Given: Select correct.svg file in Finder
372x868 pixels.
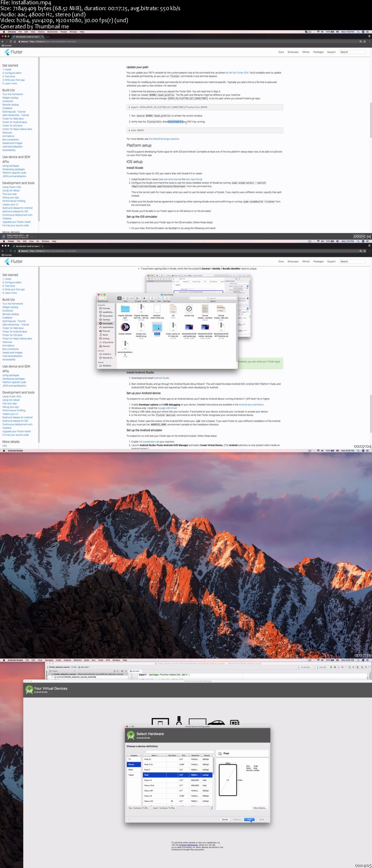Looking at the screenshot, I should pyautogui.click(x=189, y=311).
